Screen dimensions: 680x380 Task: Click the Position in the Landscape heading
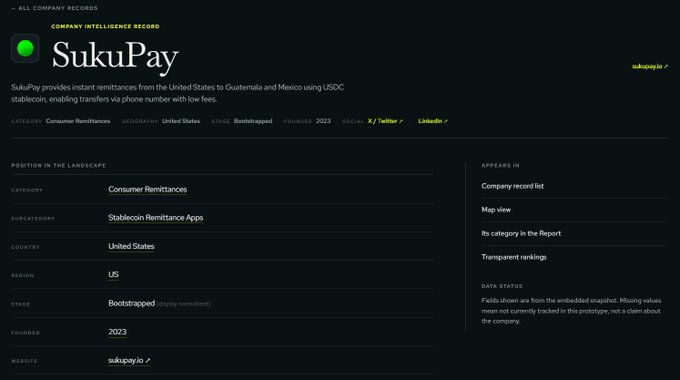[x=59, y=166]
